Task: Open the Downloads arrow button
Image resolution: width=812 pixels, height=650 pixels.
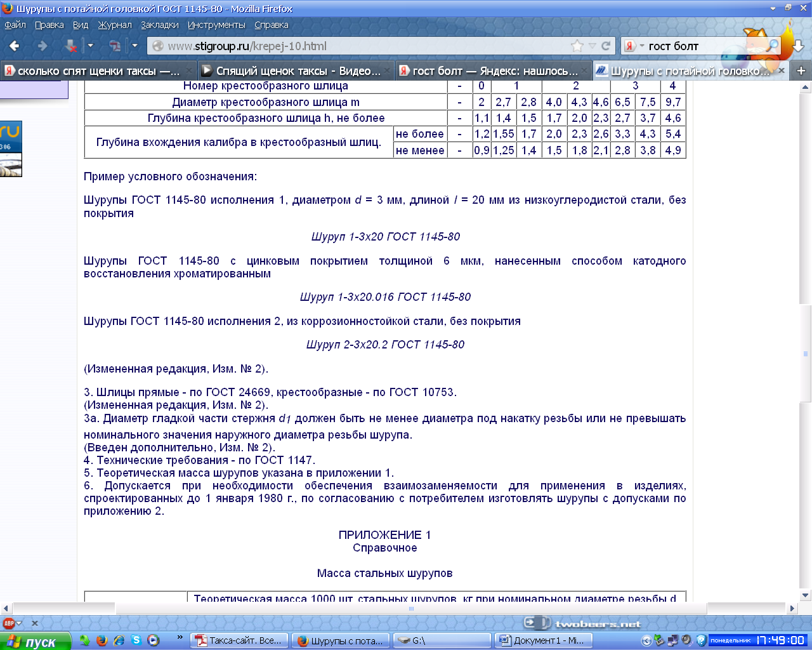Action: coord(798,46)
